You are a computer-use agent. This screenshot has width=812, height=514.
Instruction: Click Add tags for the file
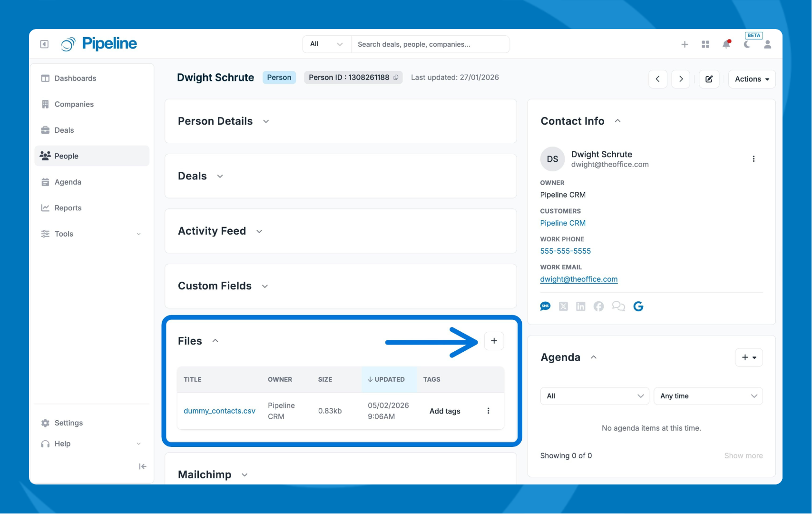click(445, 411)
